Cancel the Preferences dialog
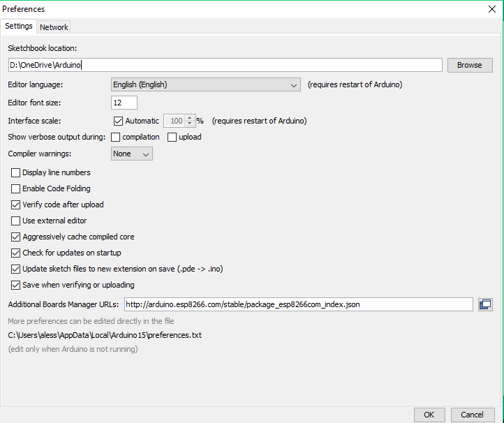 click(x=472, y=415)
